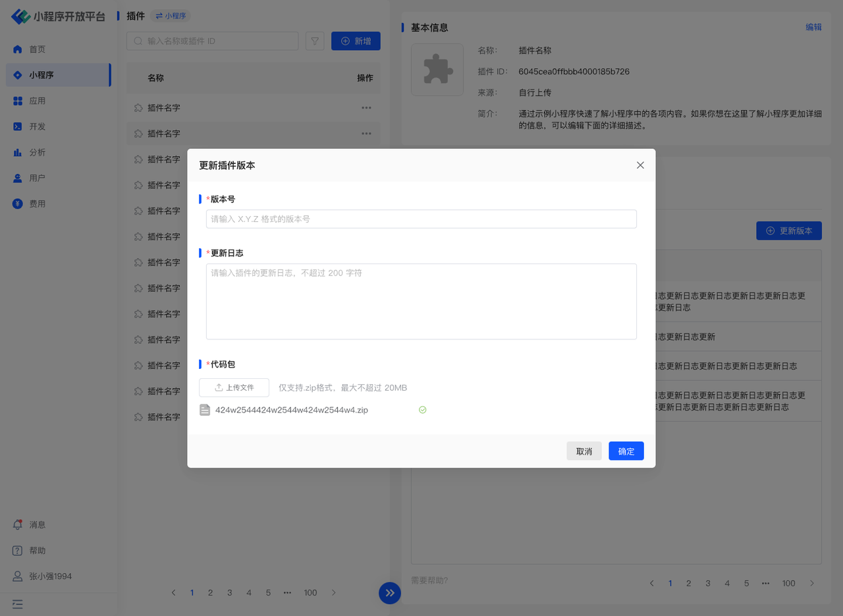Click the 更新日志 textarea
843x616 pixels.
pos(421,301)
